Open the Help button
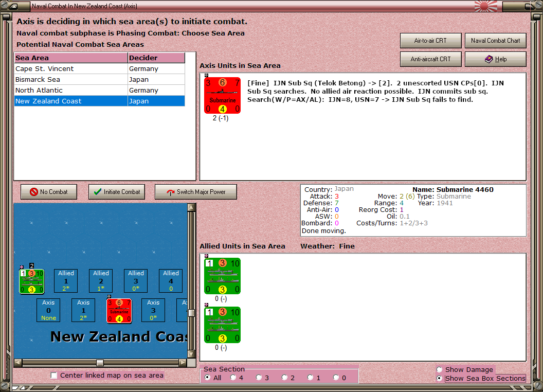The width and height of the screenshot is (543, 392). click(x=495, y=59)
